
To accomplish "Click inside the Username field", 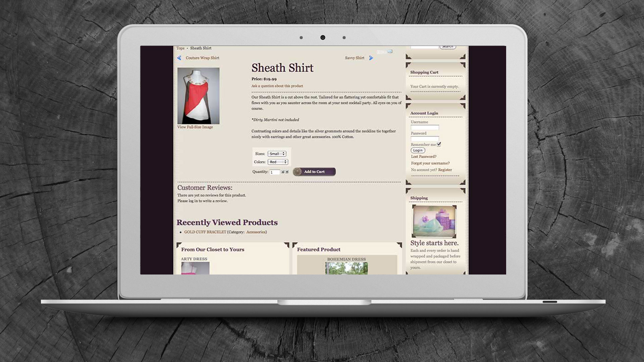I will pos(425,127).
